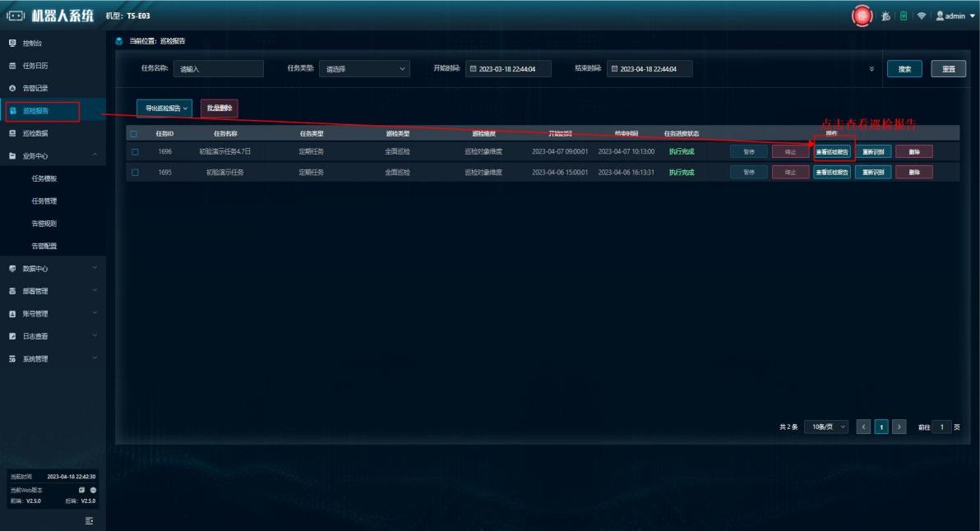Click the admin user avatar icon
Image resolution: width=980 pixels, height=531 pixels.
click(x=940, y=16)
